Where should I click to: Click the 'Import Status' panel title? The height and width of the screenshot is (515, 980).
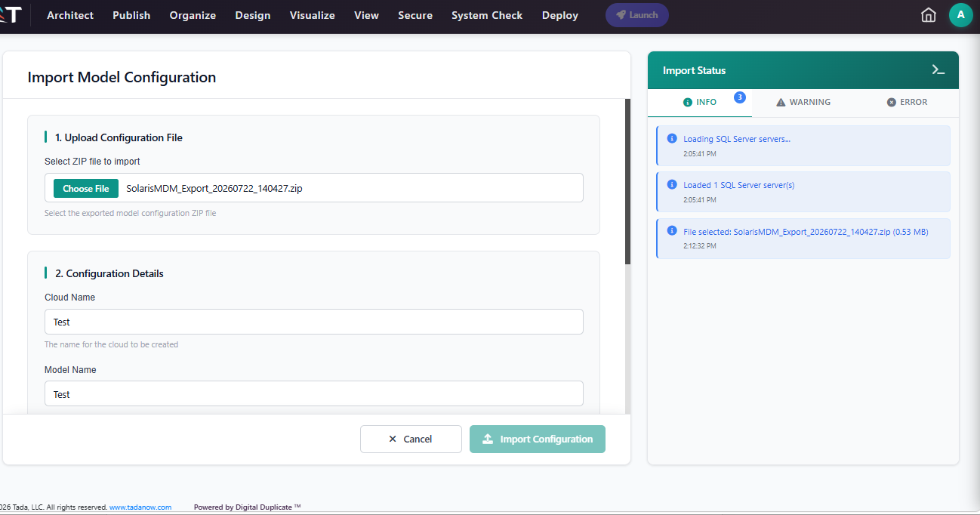tap(694, 70)
